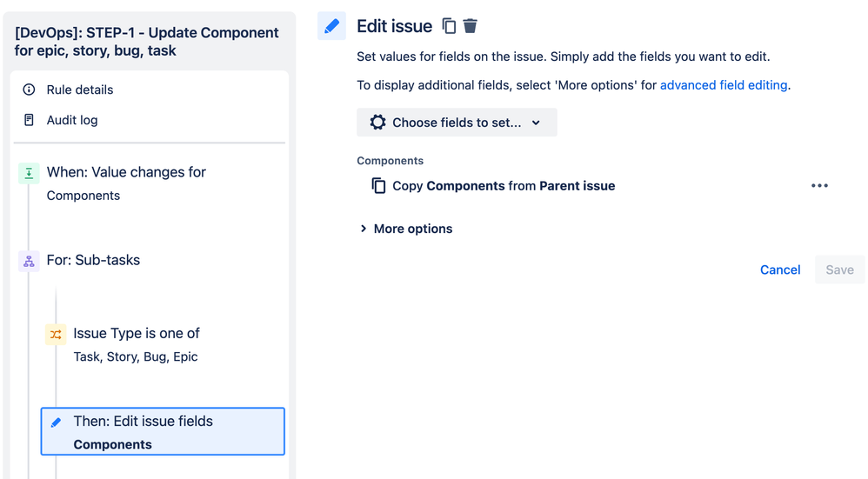Viewport: 868px width, 479px height.
Task: Select the Then: Edit issue fields step
Action: pos(163,432)
